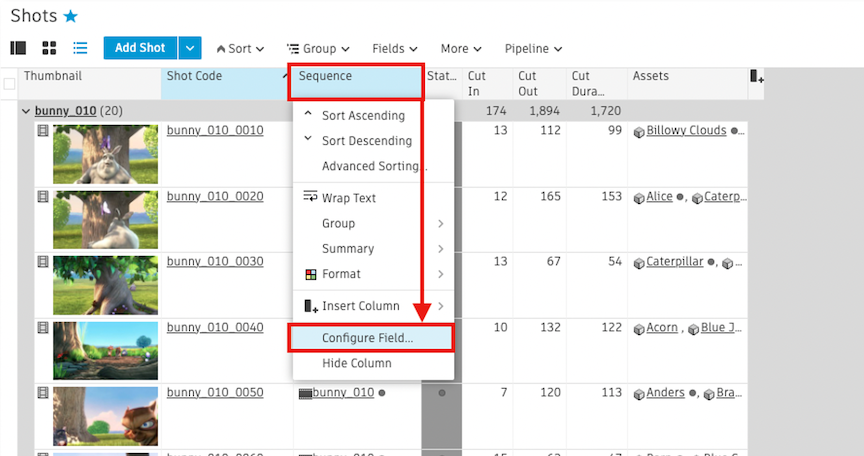Open thumbnail of shot bunny_010_0040

coord(105,351)
